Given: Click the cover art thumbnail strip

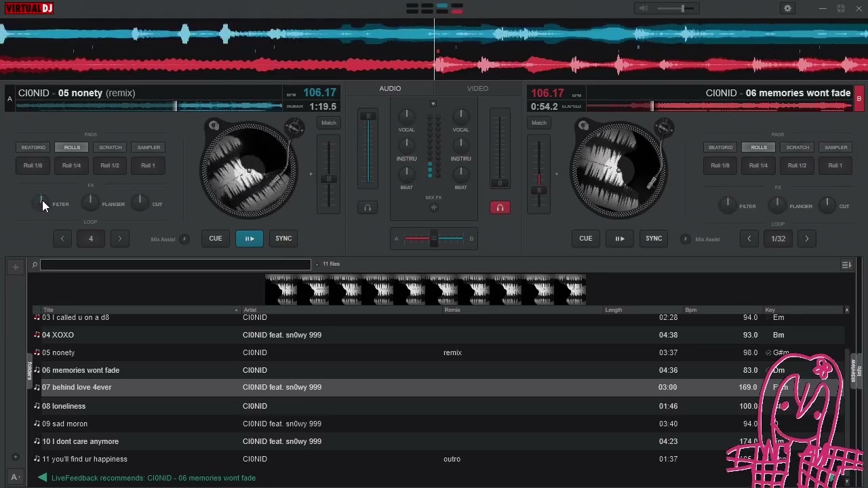Looking at the screenshot, I should pos(425,289).
